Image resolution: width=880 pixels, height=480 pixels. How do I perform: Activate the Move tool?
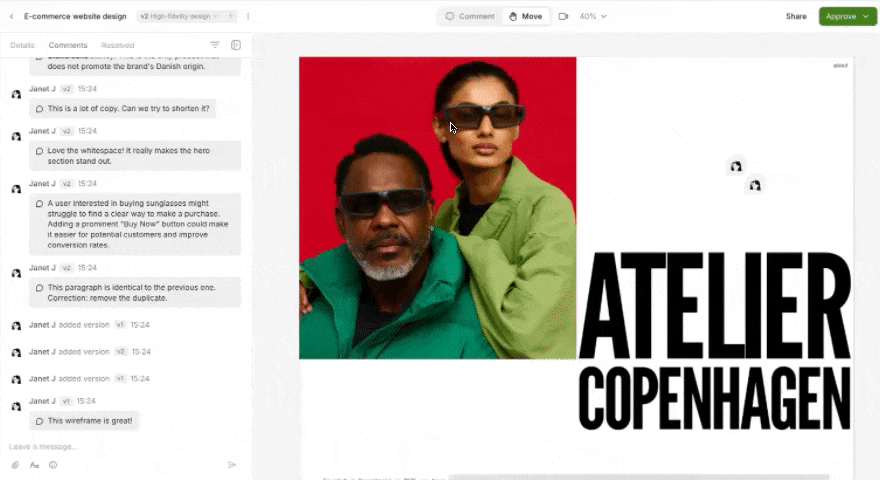pyautogui.click(x=526, y=16)
